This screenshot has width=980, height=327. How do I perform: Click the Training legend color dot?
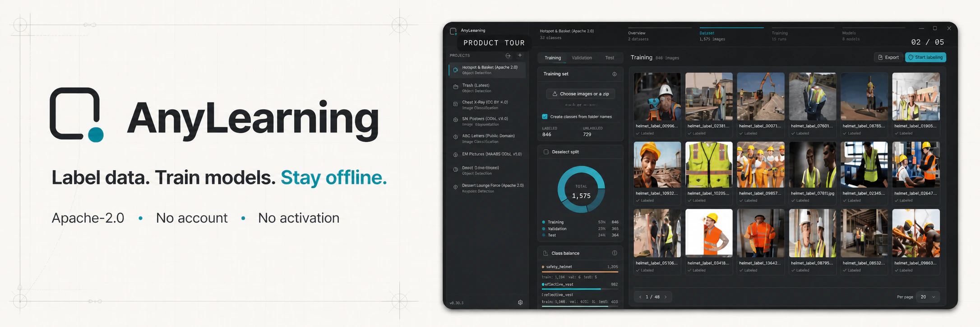[x=543, y=222]
